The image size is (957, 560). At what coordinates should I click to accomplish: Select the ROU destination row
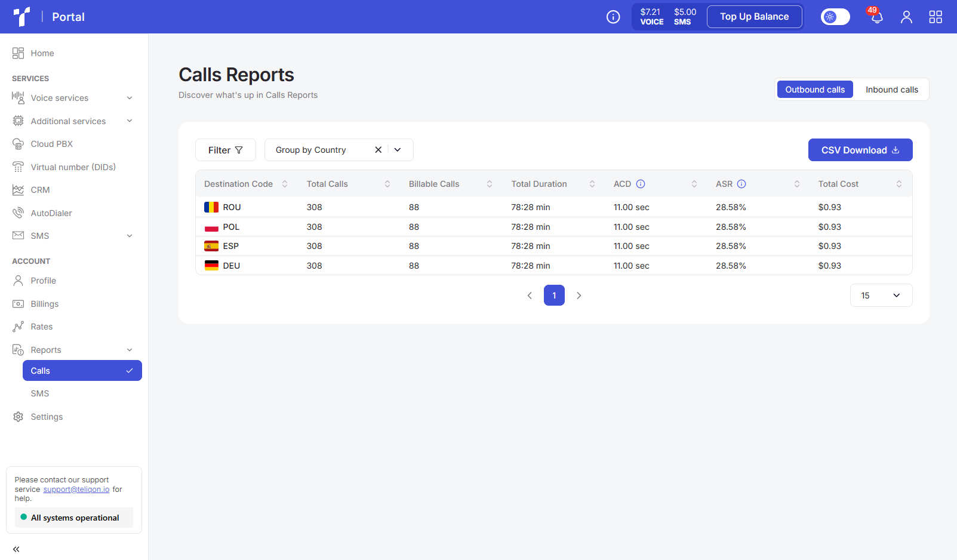[554, 207]
